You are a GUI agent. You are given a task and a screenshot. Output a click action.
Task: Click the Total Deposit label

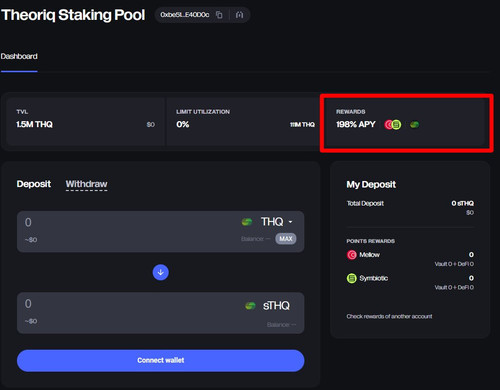click(x=365, y=203)
